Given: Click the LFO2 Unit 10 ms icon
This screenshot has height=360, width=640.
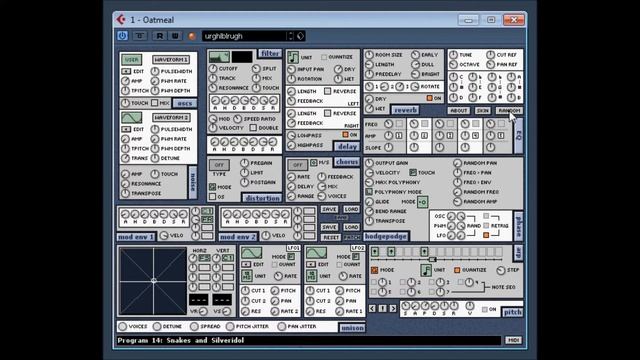Looking at the screenshot, I should coord(311,276).
